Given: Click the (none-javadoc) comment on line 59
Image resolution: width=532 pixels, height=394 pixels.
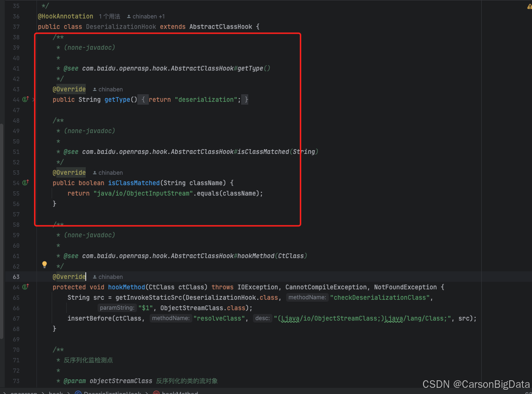Looking at the screenshot, I should pyautogui.click(x=89, y=235).
